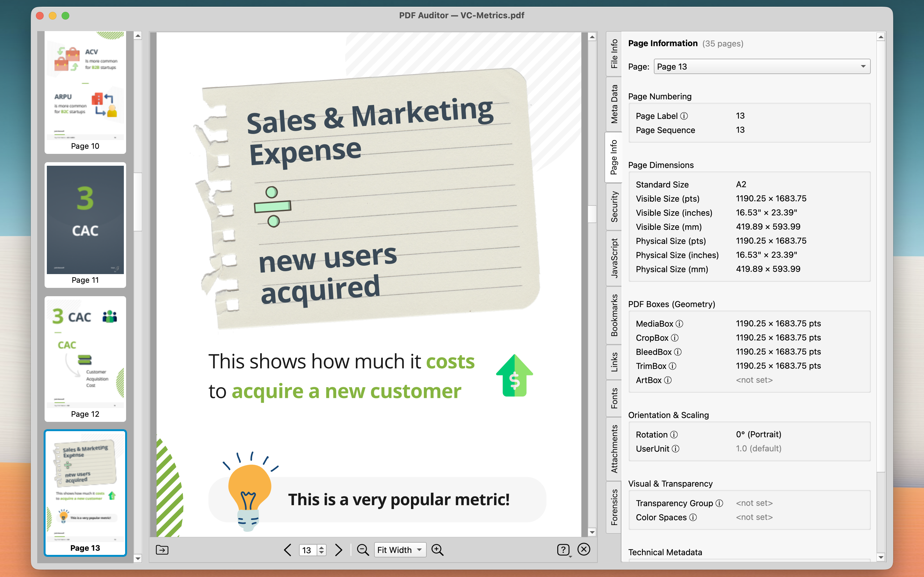Click the Rotation info icon
The image size is (924, 577).
coord(675,434)
